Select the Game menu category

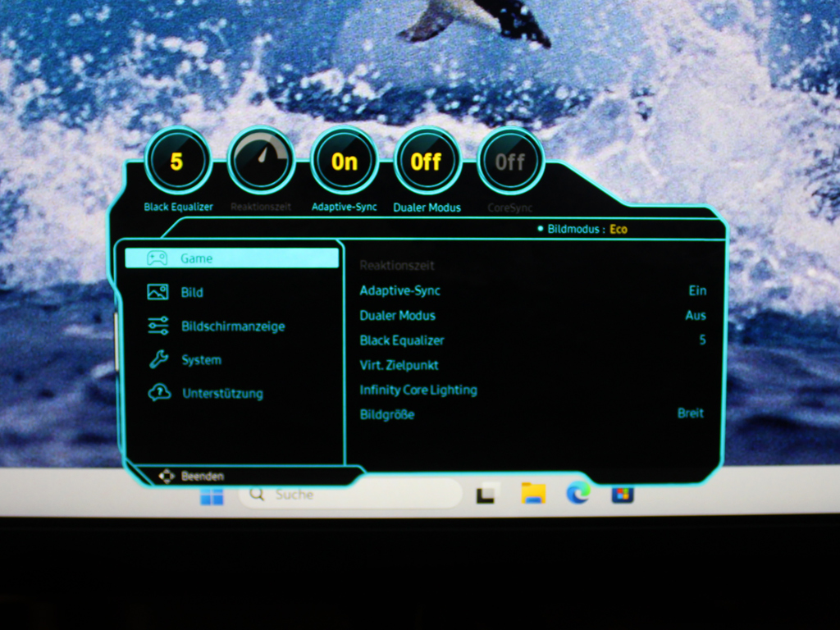pyautogui.click(x=231, y=258)
